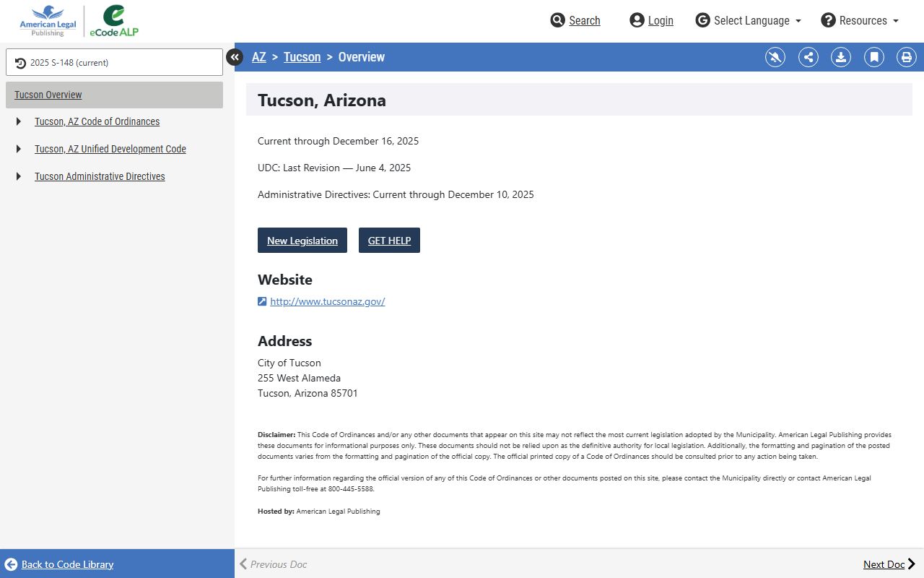This screenshot has height=578, width=924.
Task: Go to AZ in the breadcrumb
Action: [258, 57]
